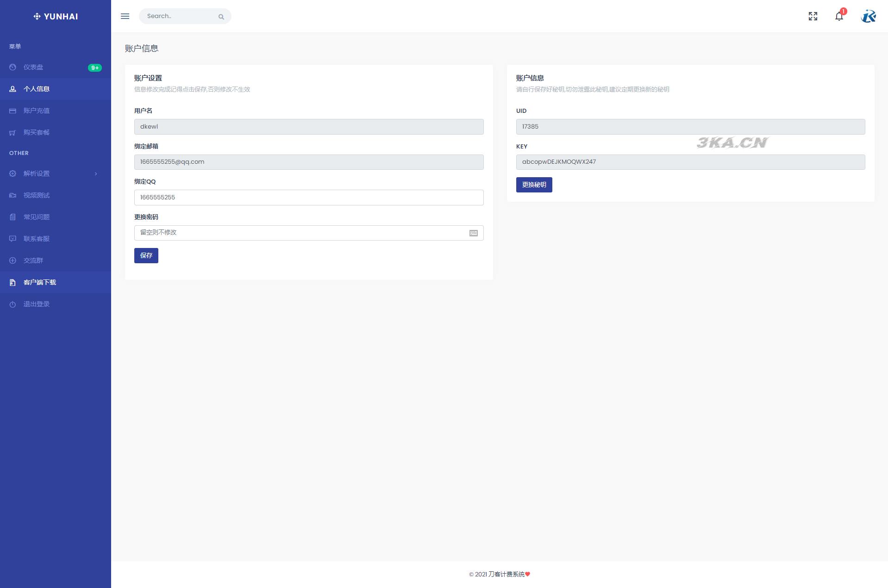Click 退出登录 to log out

point(37,304)
